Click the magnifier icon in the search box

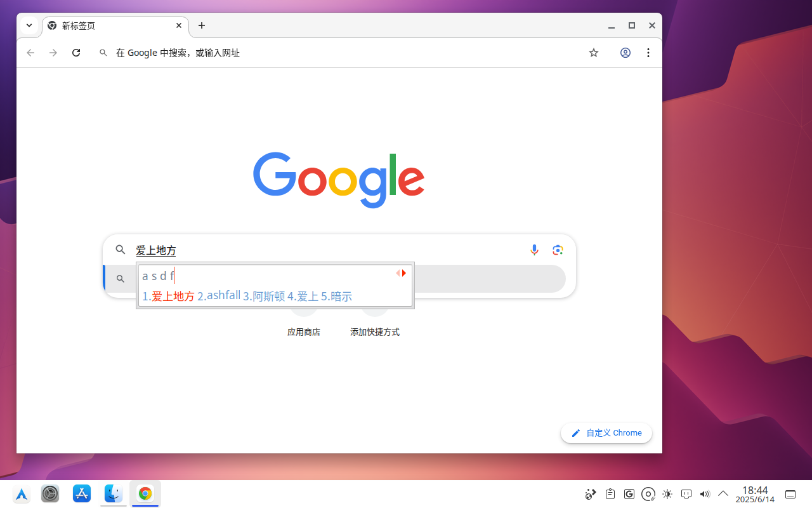pyautogui.click(x=121, y=250)
